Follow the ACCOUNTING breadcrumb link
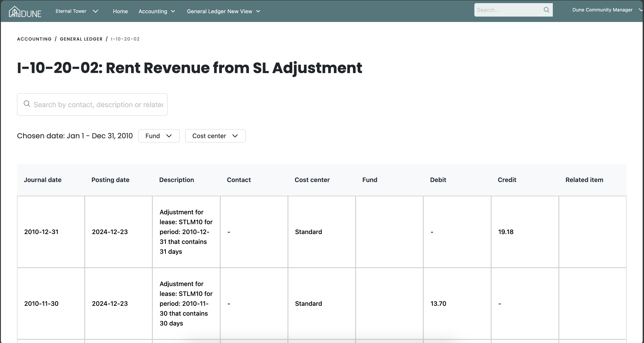The width and height of the screenshot is (644, 343). pos(34,39)
